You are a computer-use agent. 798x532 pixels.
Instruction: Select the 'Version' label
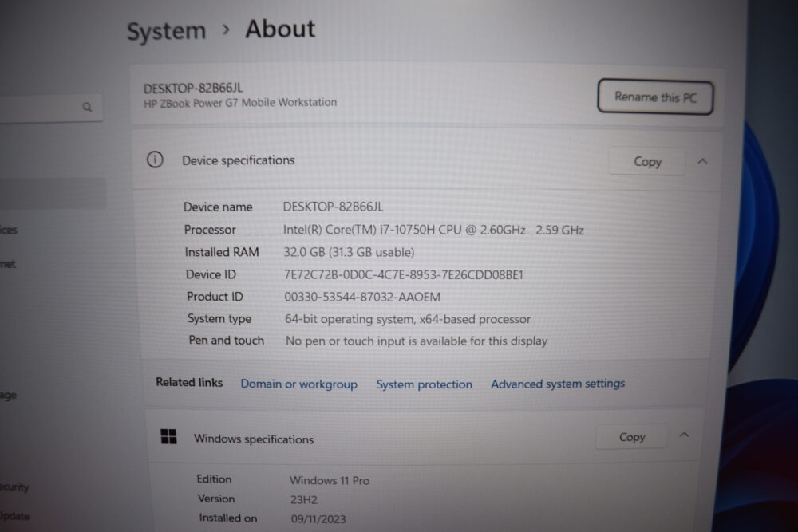tap(216, 499)
